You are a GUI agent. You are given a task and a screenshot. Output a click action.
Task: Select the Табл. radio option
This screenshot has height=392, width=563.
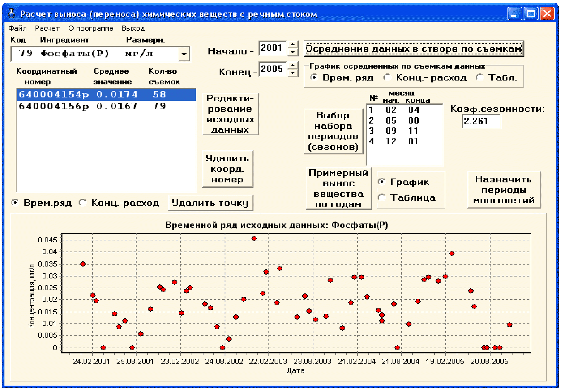pyautogui.click(x=480, y=77)
